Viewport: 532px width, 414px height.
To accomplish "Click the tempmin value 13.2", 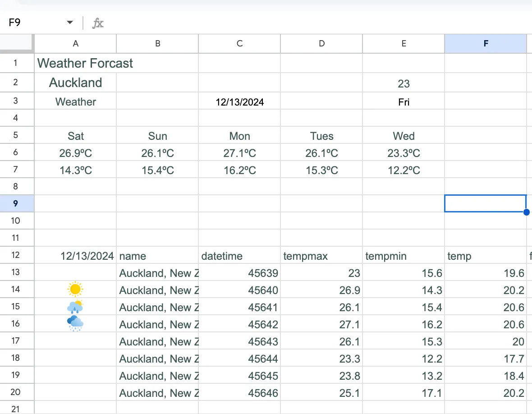I will (404, 375).
